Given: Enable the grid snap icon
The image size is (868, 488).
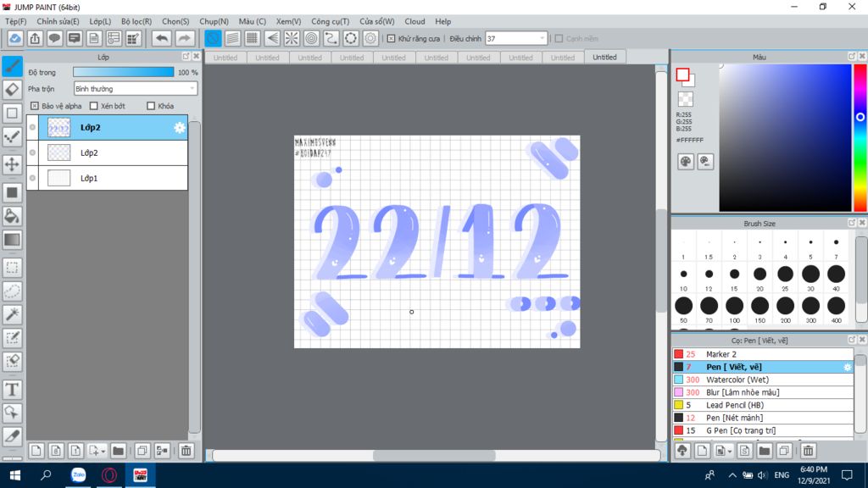Looking at the screenshot, I should (252, 38).
